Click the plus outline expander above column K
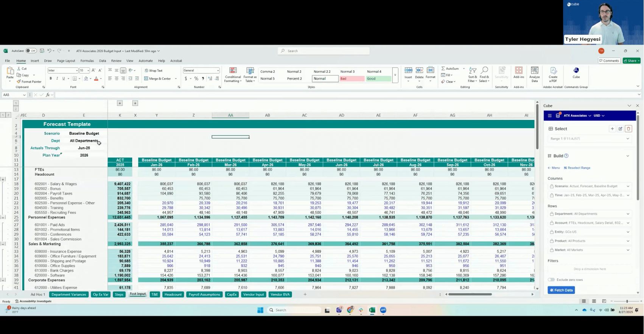This screenshot has width=644, height=334. click(120, 103)
